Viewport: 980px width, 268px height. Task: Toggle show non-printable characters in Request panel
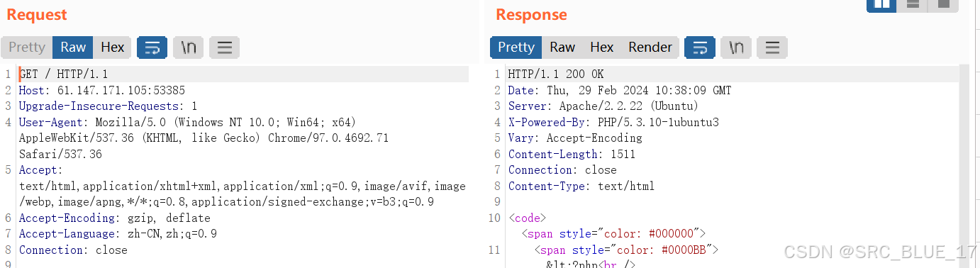pyautogui.click(x=188, y=48)
